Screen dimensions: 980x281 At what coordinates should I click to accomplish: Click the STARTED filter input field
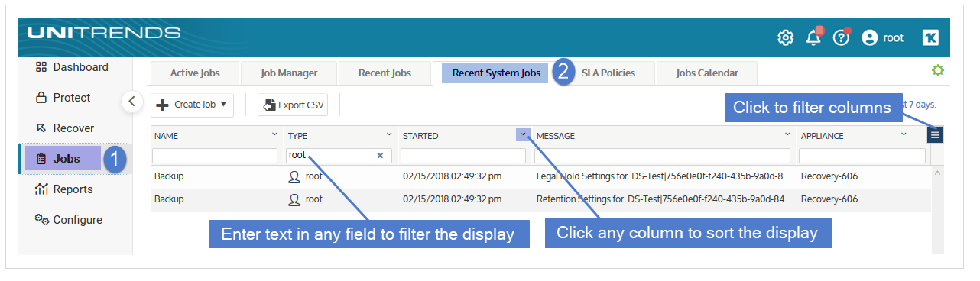pyautogui.click(x=463, y=156)
